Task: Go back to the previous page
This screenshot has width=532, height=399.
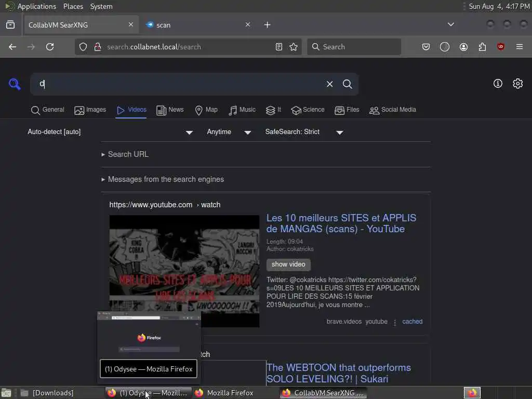Action: tap(12, 47)
